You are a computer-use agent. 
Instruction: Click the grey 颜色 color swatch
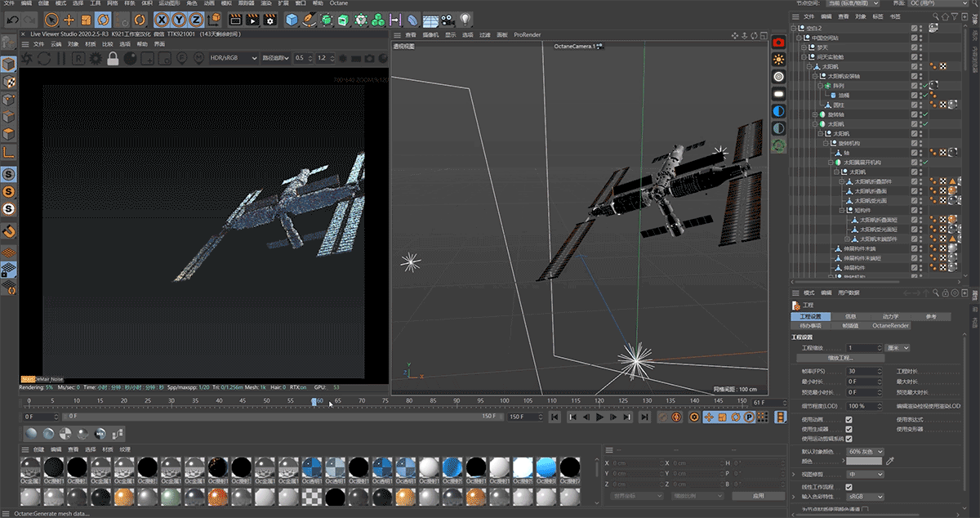click(x=864, y=462)
